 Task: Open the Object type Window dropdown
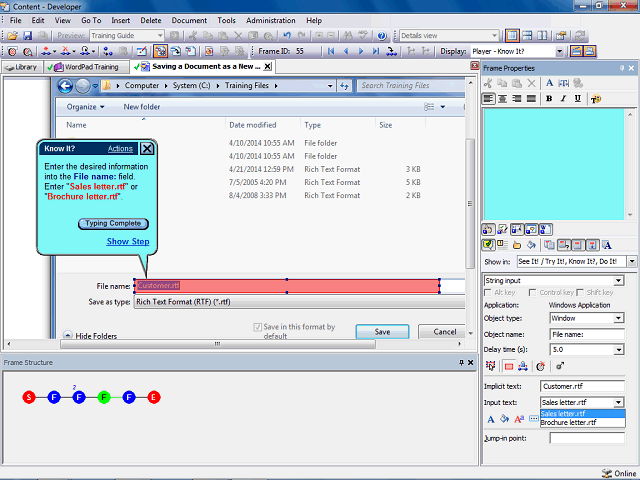click(x=618, y=318)
